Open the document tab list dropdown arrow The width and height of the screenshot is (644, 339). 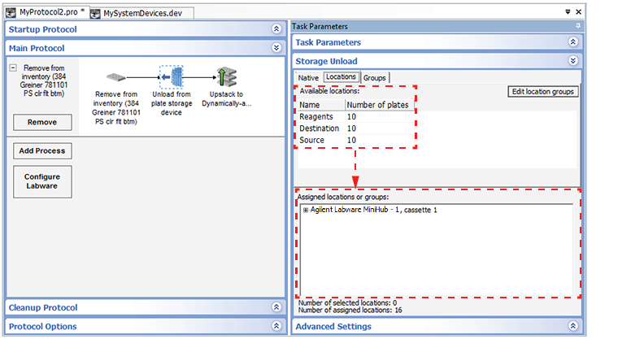click(x=566, y=13)
